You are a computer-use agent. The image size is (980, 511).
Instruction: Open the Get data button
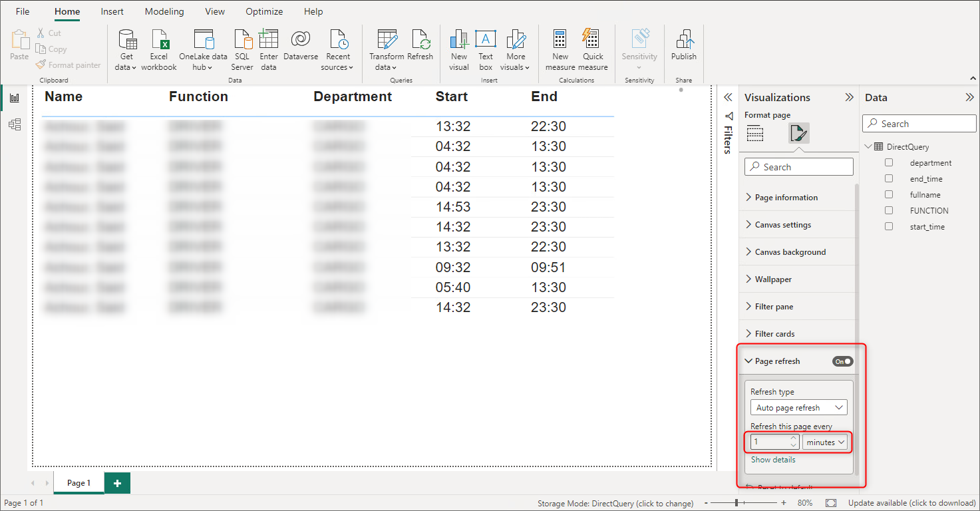click(x=126, y=50)
